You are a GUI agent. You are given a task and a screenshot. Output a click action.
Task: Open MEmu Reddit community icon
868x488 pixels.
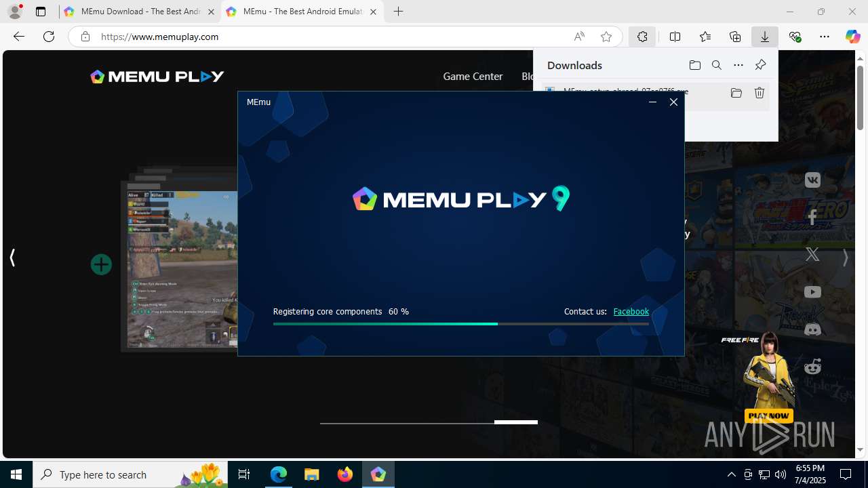pos(812,367)
